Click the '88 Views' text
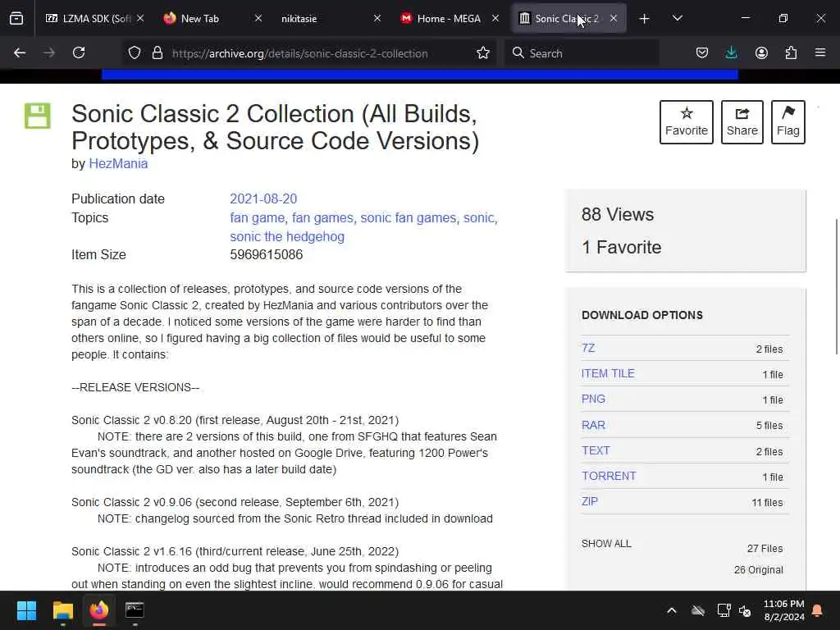This screenshot has height=630, width=840. [x=618, y=215]
